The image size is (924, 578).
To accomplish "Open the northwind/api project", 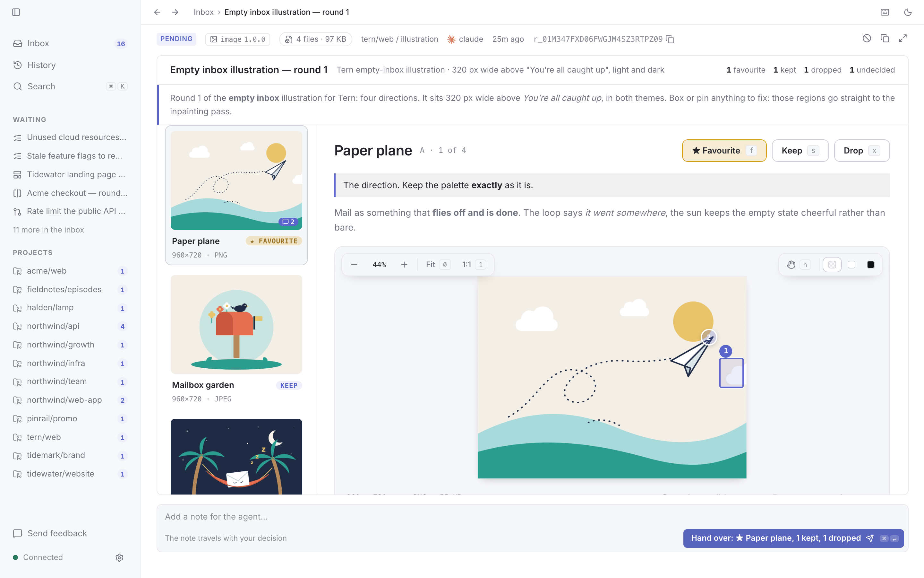I will click(70, 326).
